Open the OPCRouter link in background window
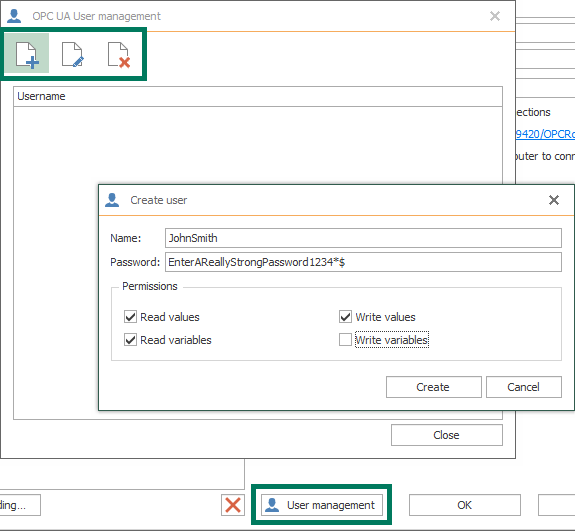 click(545, 134)
